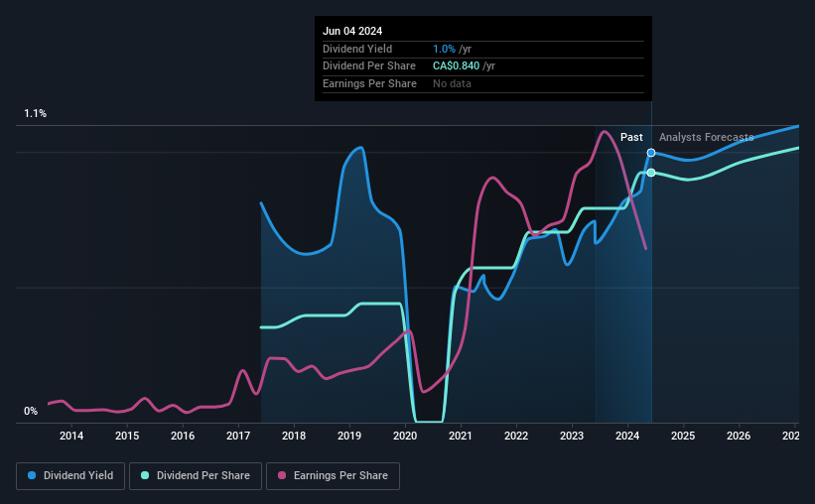Click the '1.0%' dividend yield value

(x=444, y=49)
